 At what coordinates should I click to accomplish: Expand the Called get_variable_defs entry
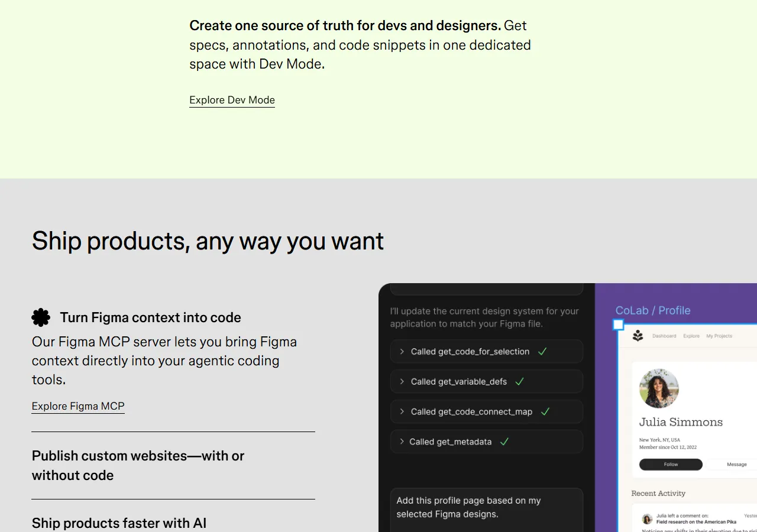click(402, 381)
